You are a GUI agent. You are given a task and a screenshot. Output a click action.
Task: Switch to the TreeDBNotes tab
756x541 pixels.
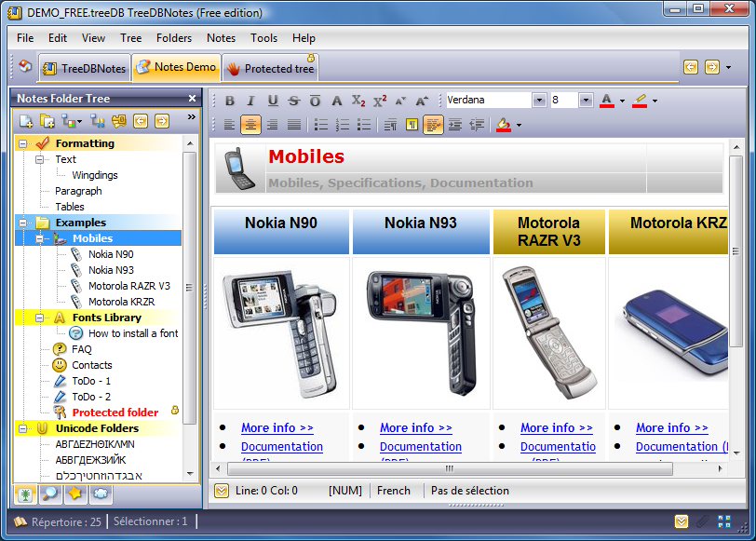[85, 68]
